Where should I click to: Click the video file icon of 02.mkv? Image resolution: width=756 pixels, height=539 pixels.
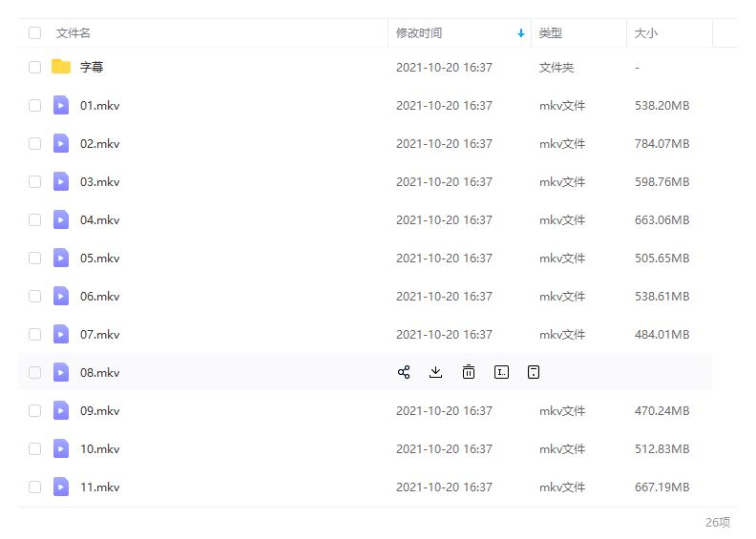61,143
